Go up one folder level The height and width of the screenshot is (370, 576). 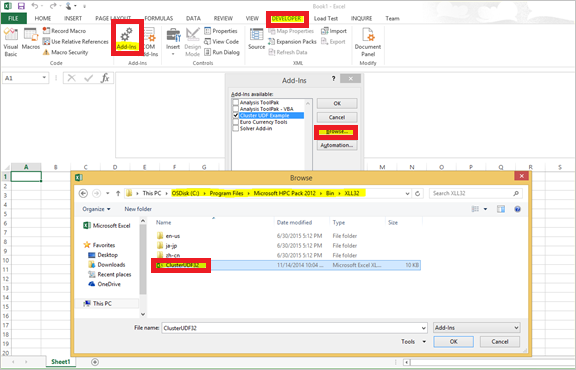[x=118, y=193]
